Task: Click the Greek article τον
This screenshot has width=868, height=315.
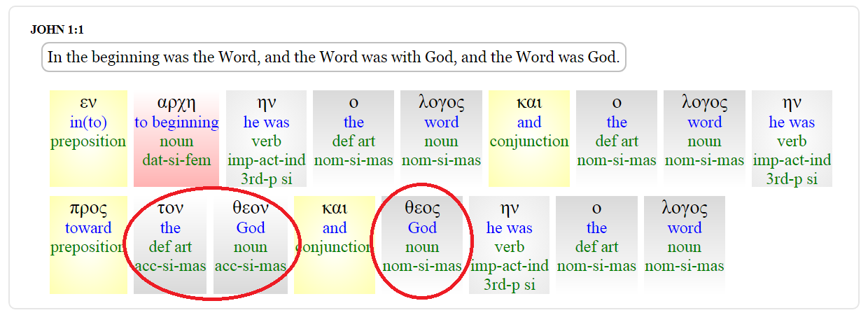Action: pyautogui.click(x=170, y=208)
